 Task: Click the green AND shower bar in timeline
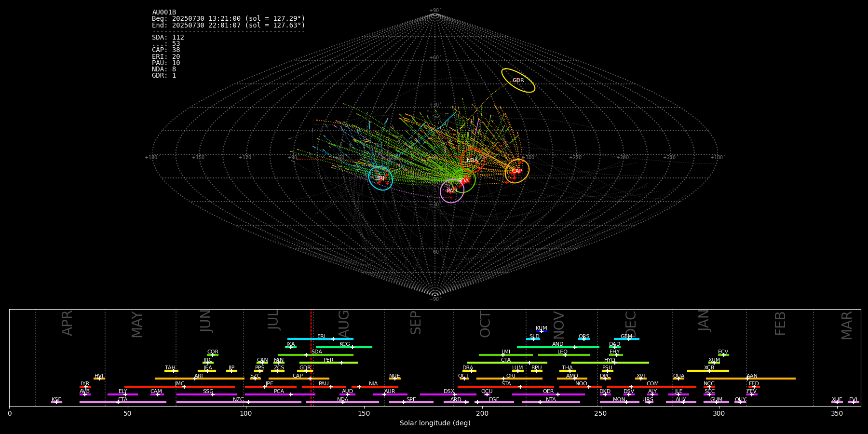coord(558,347)
